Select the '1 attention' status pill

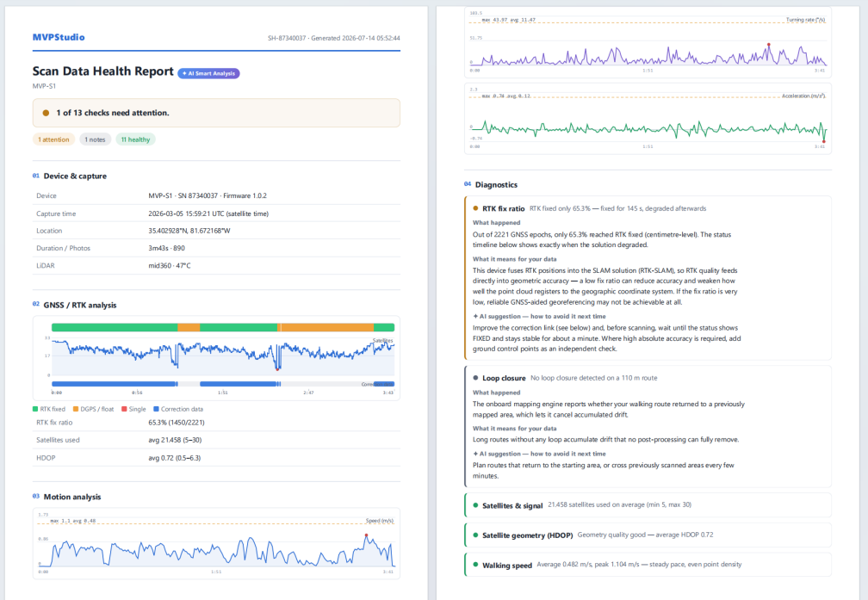[x=53, y=139]
